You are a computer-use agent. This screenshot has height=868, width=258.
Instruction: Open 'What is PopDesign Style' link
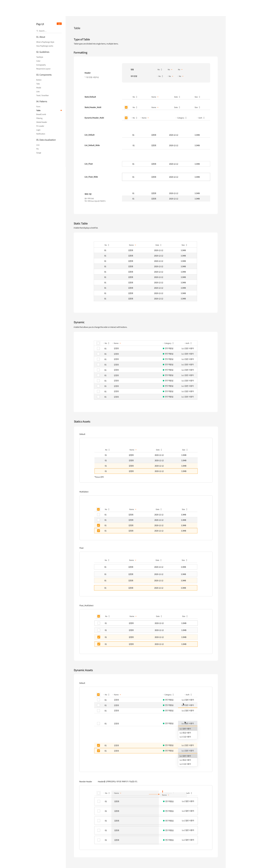click(x=45, y=42)
